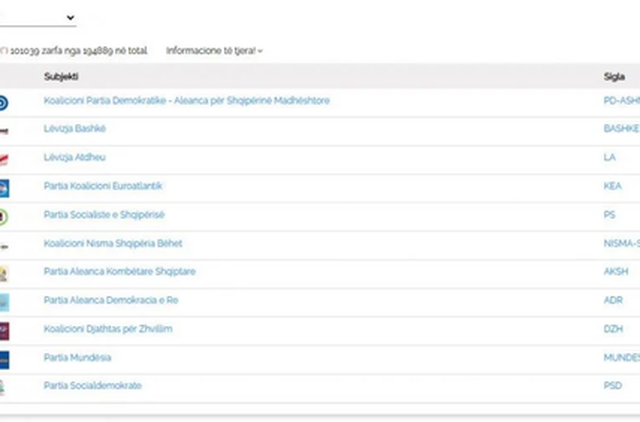Select the DZH sigla cell
Image resolution: width=640 pixels, height=422 pixels.
pyautogui.click(x=613, y=329)
